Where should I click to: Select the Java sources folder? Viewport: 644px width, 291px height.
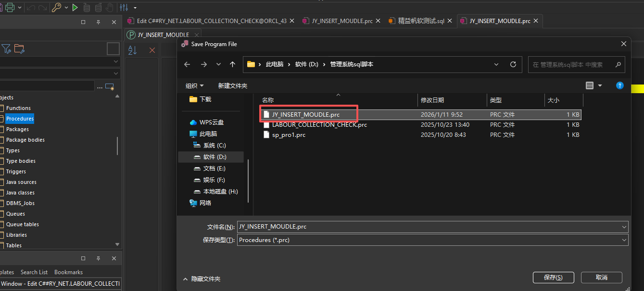(x=21, y=182)
